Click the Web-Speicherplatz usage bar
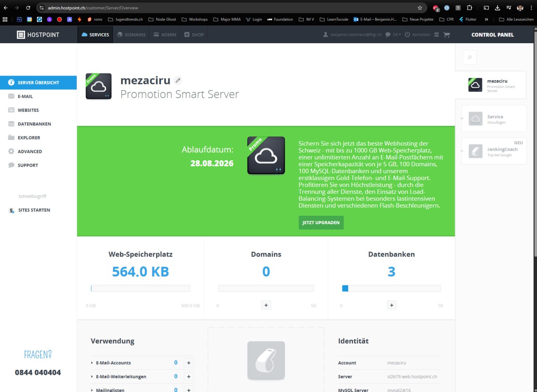Image resolution: width=537 pixels, height=392 pixels. 141,288
